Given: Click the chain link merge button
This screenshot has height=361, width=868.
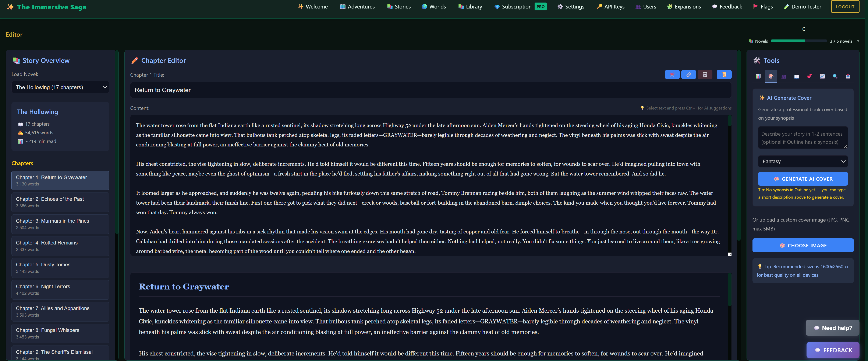Looking at the screenshot, I should (688, 74).
